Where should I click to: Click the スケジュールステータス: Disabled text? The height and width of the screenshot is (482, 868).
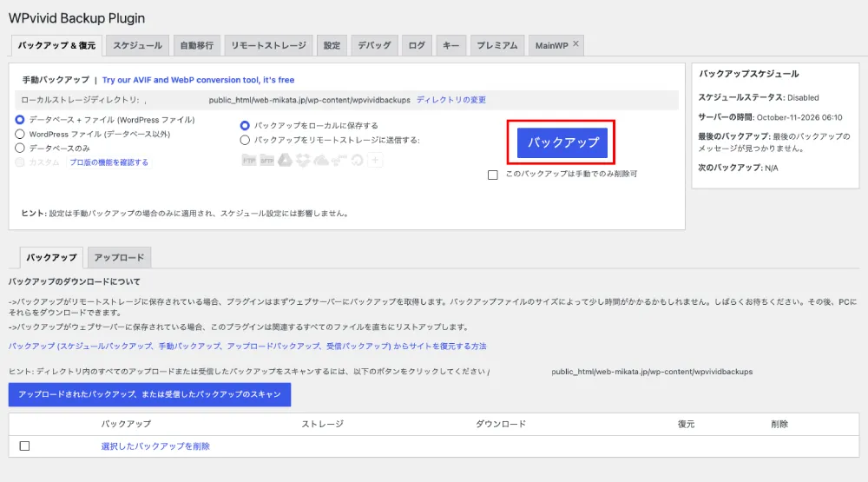[x=759, y=97]
